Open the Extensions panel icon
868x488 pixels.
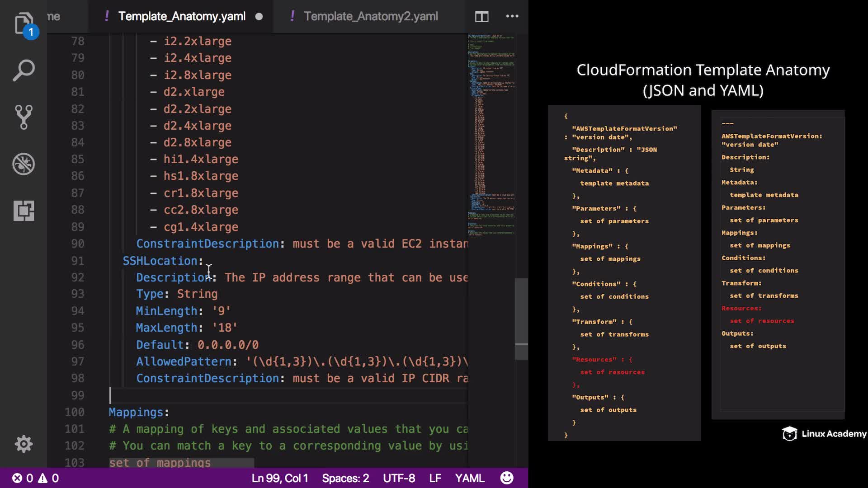[x=24, y=211]
